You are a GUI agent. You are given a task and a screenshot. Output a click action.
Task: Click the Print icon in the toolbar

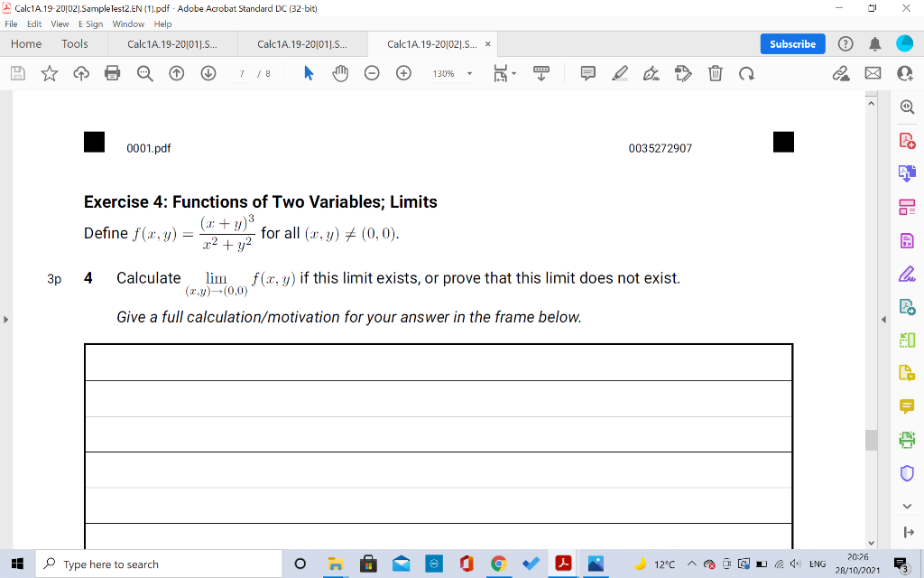click(x=114, y=73)
